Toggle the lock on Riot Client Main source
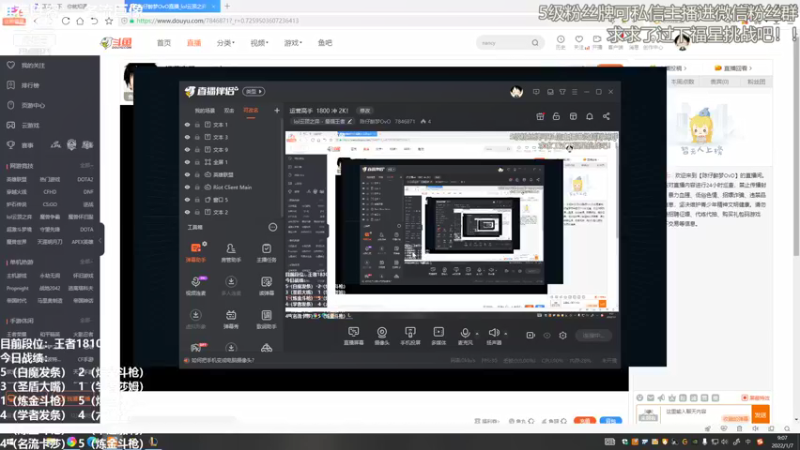 [x=197, y=187]
